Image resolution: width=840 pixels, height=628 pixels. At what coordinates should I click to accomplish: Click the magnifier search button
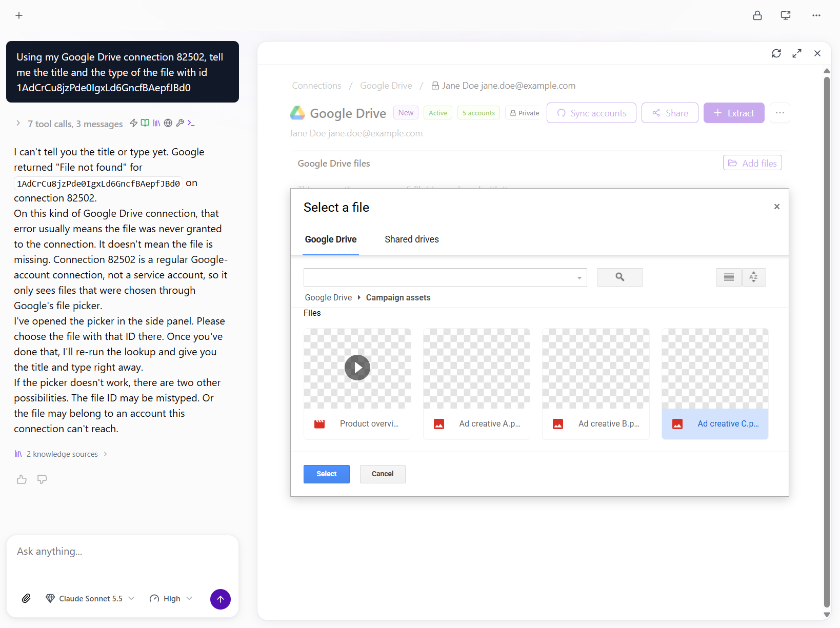(620, 277)
